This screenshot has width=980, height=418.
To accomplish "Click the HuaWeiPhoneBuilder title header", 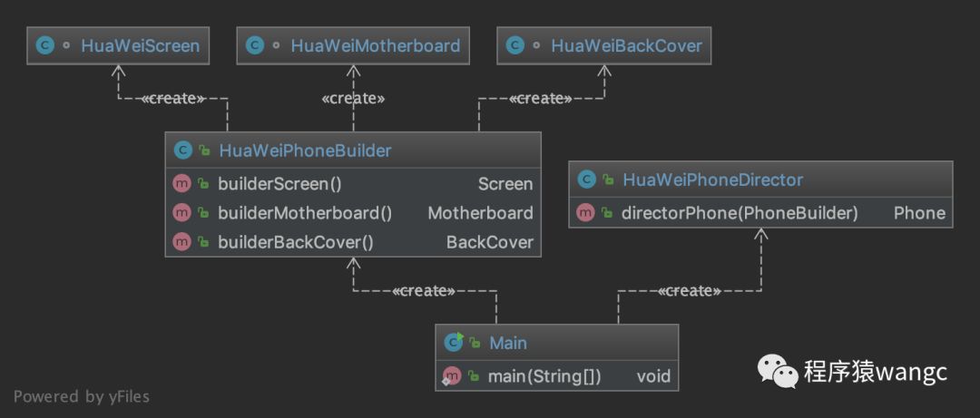I will (353, 151).
